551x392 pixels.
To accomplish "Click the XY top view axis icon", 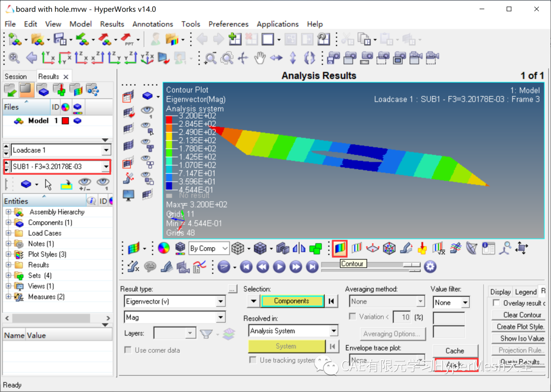I will [48, 58].
